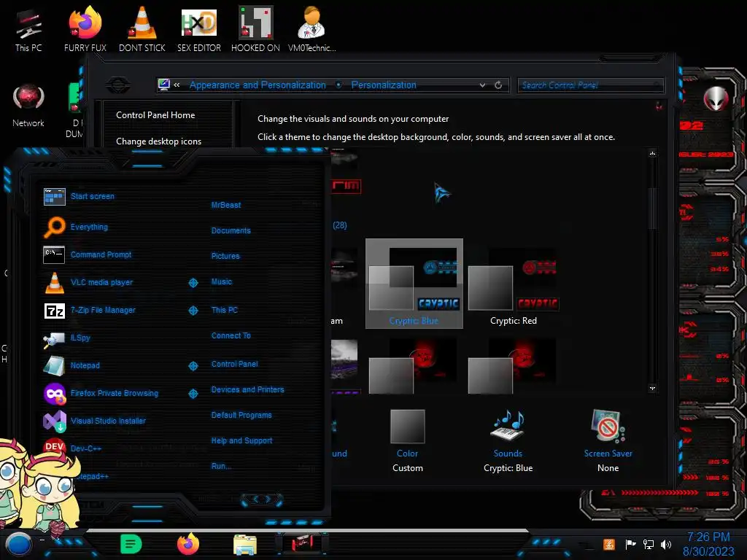Click the volume icon in system tray
The width and height of the screenshot is (747, 560).
click(x=666, y=544)
